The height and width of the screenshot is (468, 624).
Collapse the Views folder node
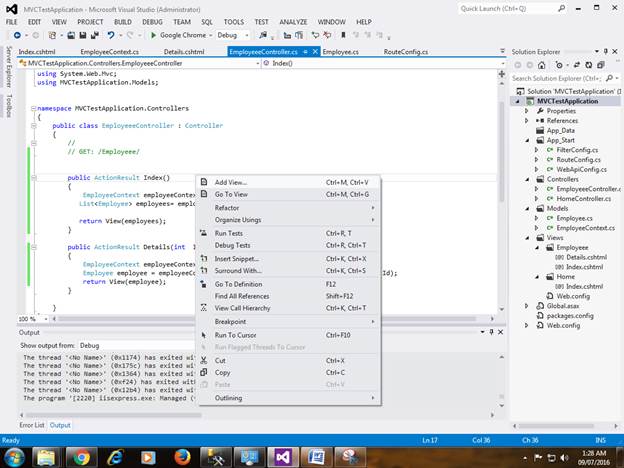(x=528, y=238)
